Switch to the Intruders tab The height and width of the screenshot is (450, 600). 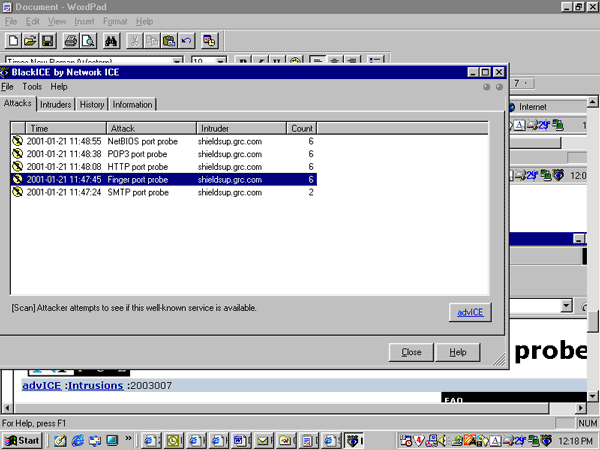click(56, 104)
